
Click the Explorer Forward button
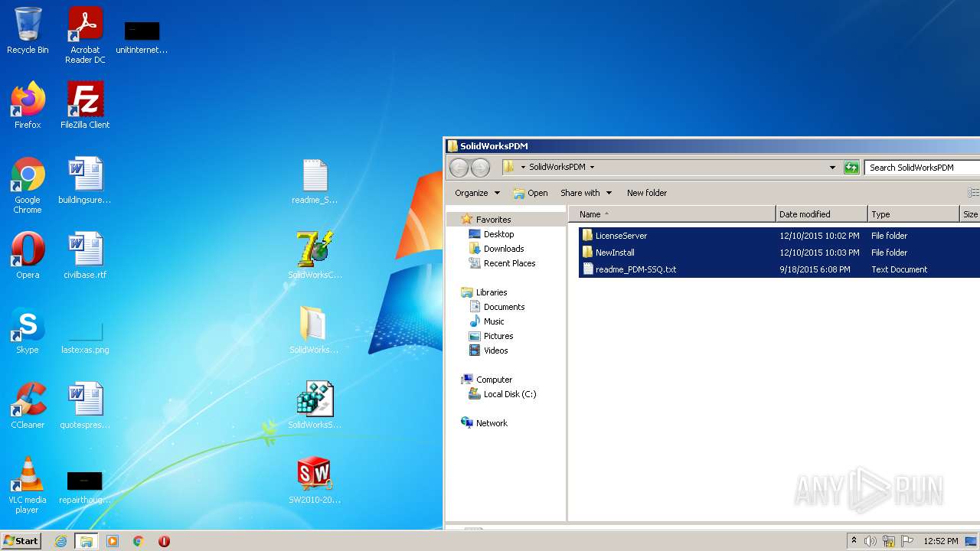480,168
